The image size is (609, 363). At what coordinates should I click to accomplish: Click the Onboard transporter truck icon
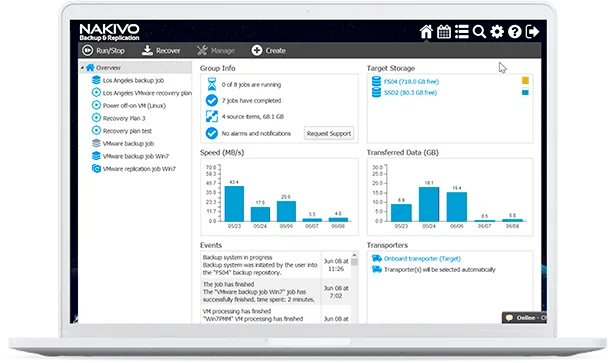[x=377, y=258]
